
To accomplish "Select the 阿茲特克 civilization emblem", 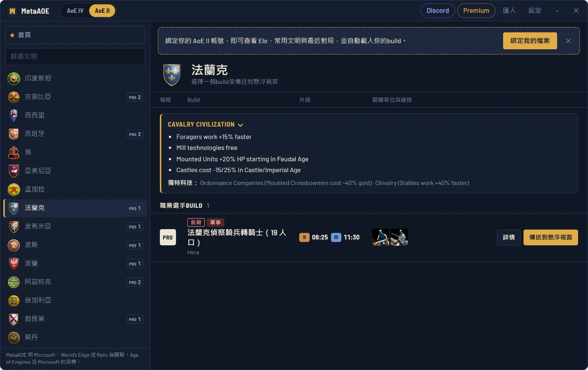I will pyautogui.click(x=14, y=282).
